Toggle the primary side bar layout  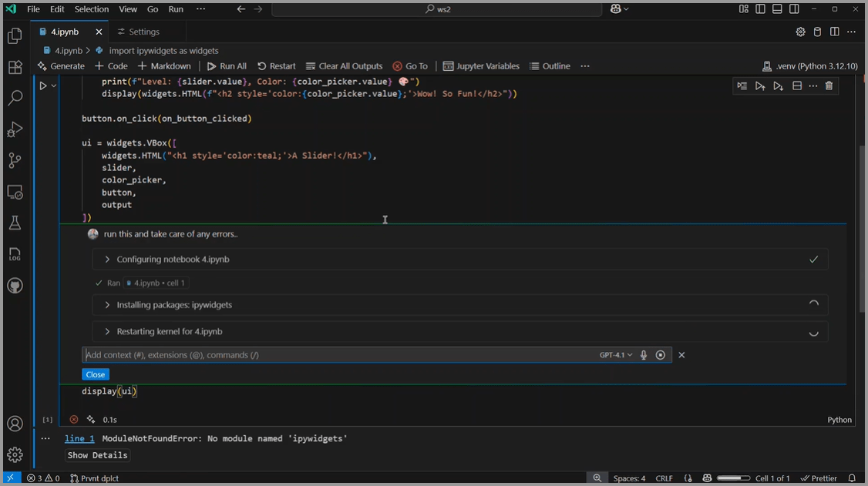760,9
